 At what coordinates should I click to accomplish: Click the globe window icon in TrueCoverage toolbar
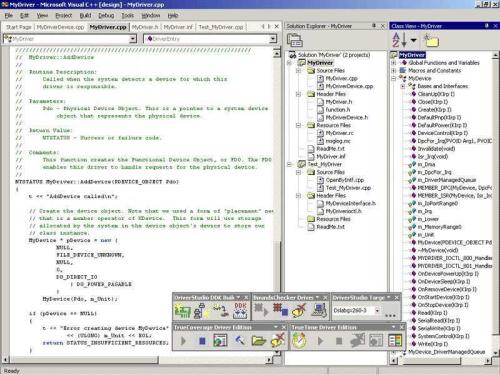click(x=220, y=341)
